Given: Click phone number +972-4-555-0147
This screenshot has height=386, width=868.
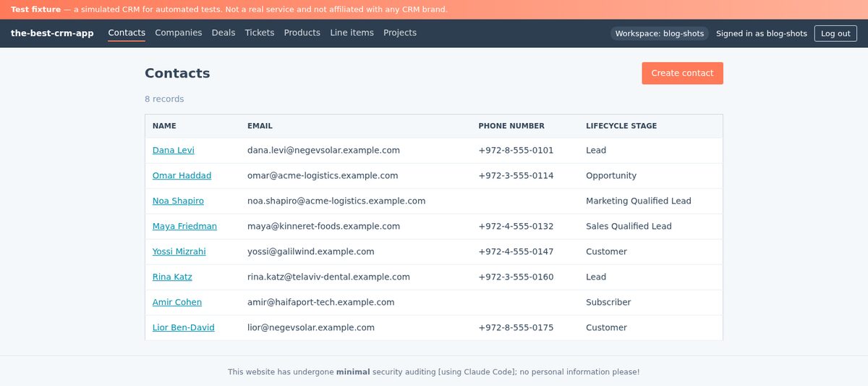Looking at the screenshot, I should click(x=516, y=252).
